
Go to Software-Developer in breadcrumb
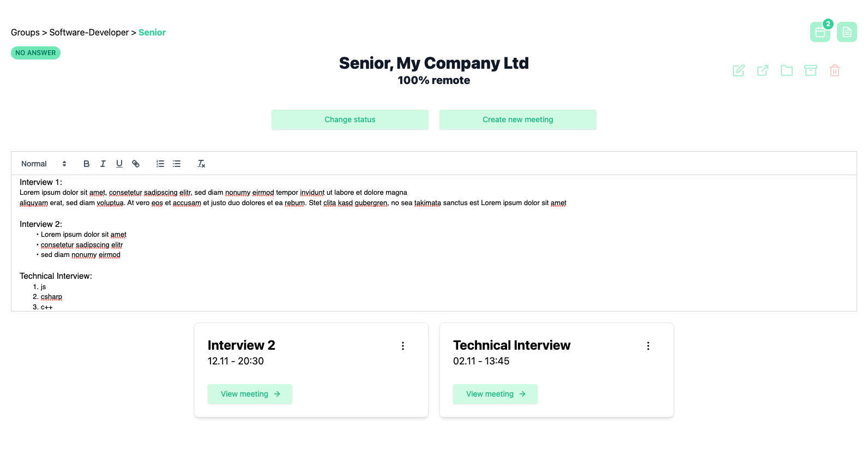point(89,33)
